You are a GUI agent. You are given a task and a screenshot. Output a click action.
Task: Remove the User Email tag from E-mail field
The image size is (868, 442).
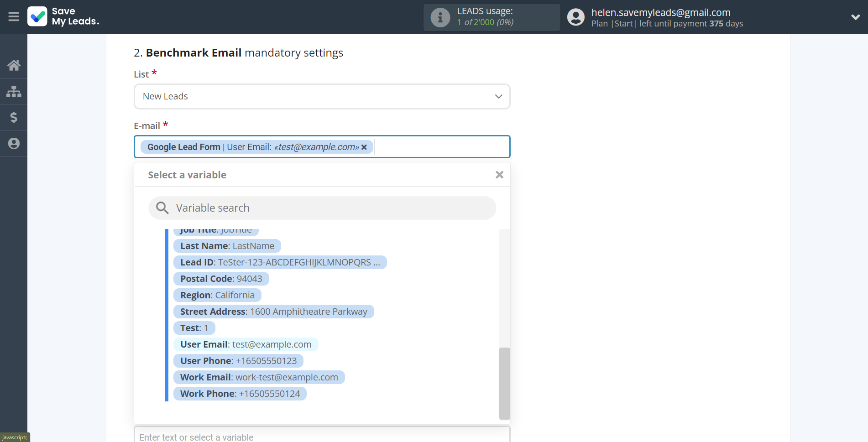point(364,147)
